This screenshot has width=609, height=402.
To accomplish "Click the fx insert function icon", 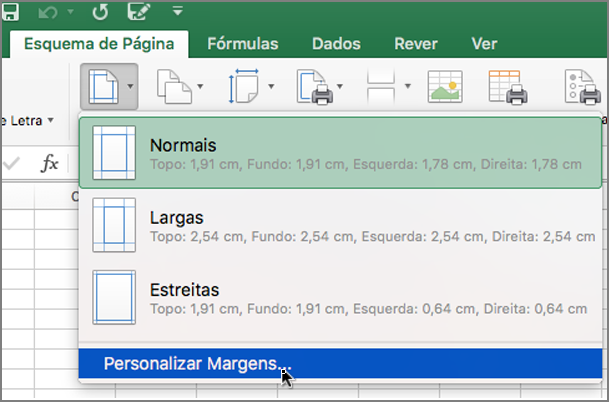I will coord(50,164).
